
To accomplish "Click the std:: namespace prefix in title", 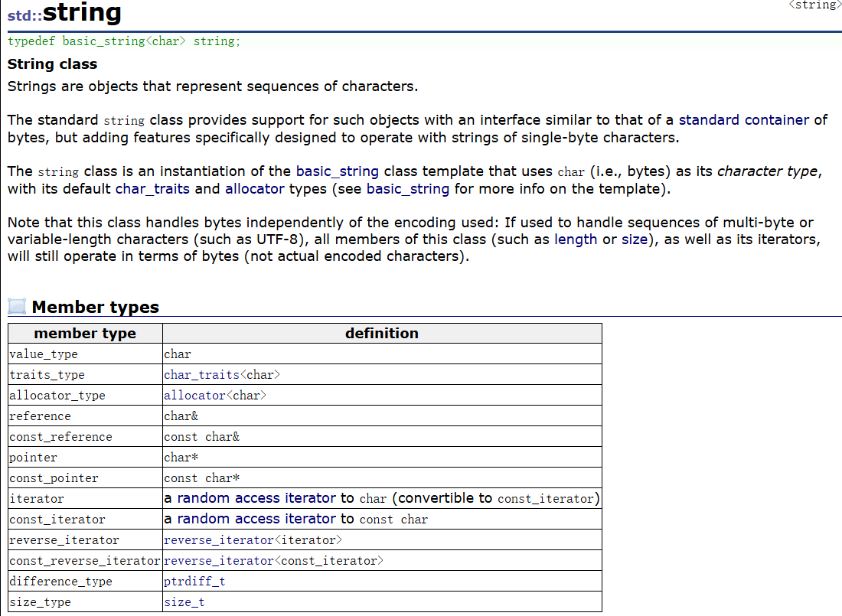I will [24, 15].
